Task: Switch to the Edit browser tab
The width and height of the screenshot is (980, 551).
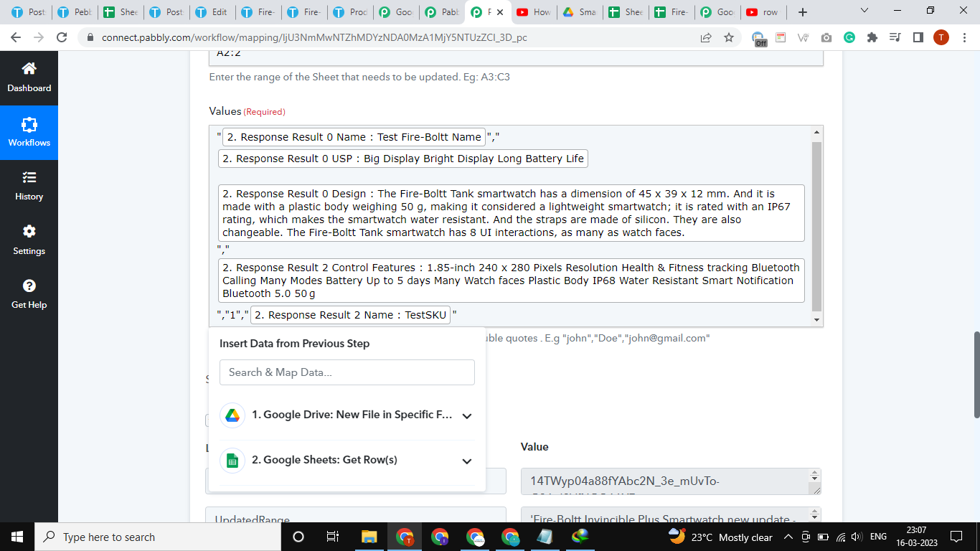Action: (212, 12)
